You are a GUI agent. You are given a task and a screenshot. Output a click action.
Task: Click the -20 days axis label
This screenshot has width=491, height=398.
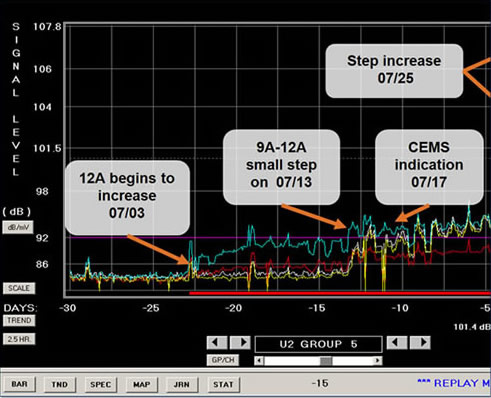234,308
